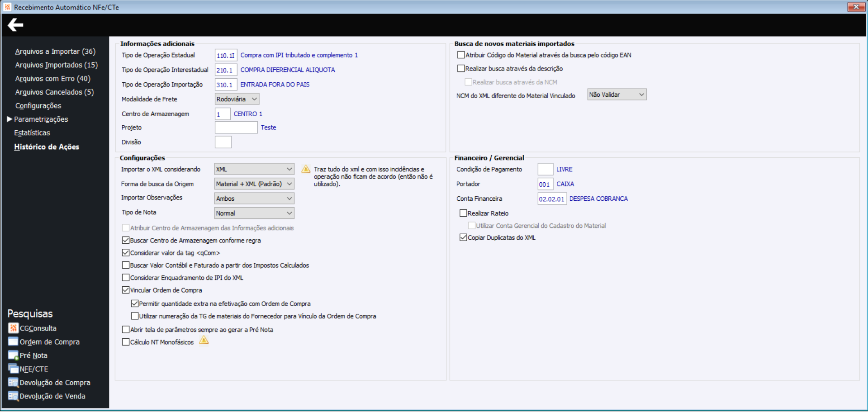Click the CGConsulta search icon
The width and height of the screenshot is (868, 412).
[13, 328]
